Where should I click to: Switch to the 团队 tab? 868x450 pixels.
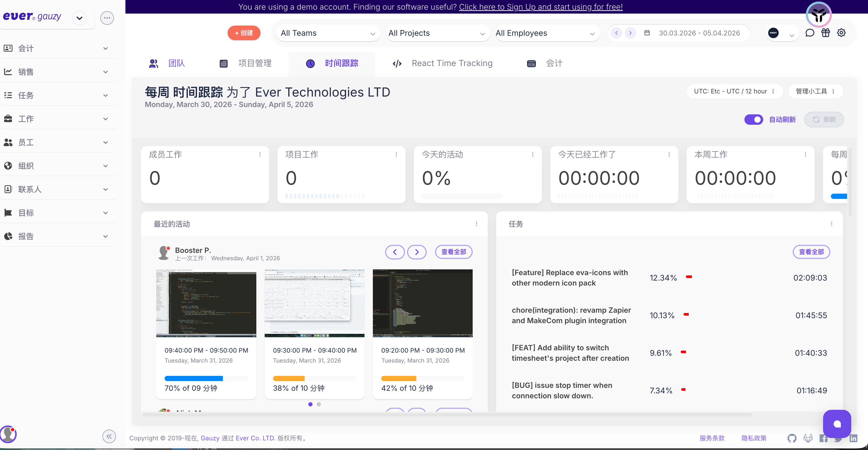coord(167,63)
